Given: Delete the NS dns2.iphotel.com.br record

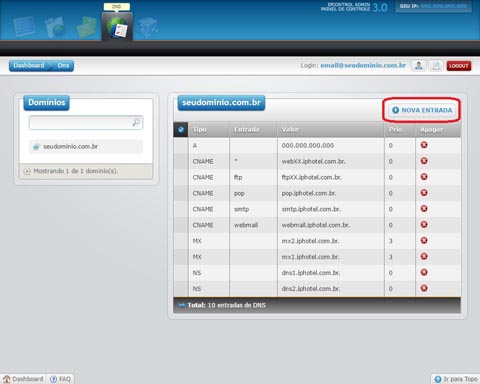Looking at the screenshot, I should (424, 288).
